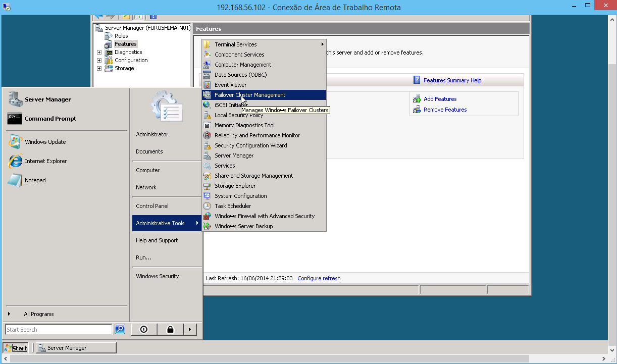Click the Computer Management icon
This screenshot has height=364, width=617.
click(207, 65)
